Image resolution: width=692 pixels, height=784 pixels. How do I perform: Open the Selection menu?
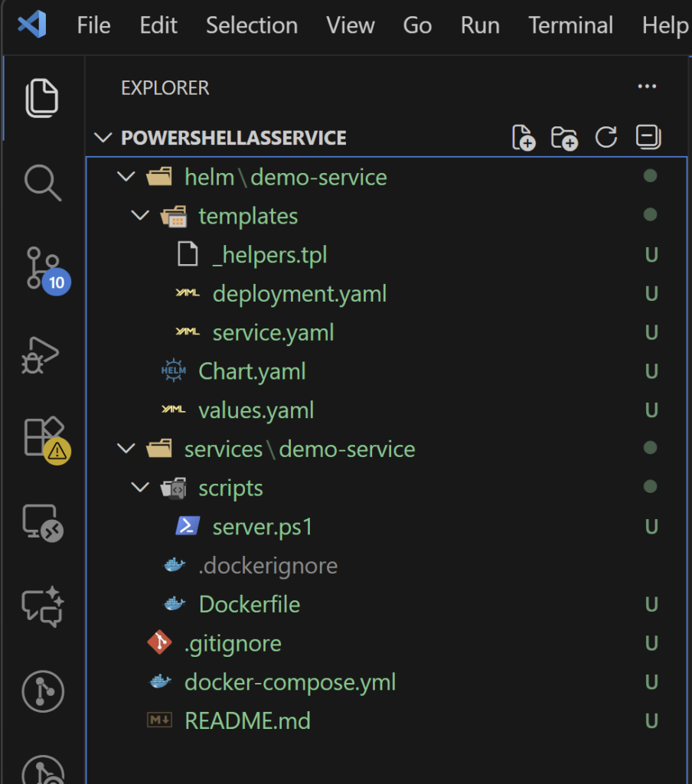coord(251,25)
